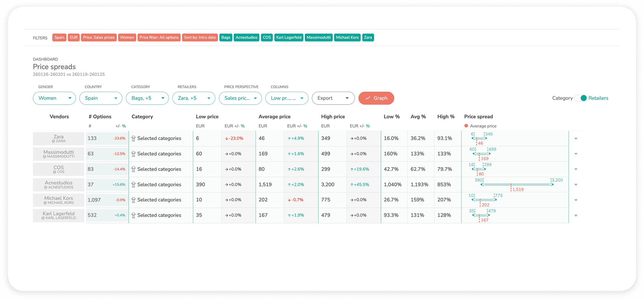The height and width of the screenshot is (300, 644).
Task: Expand the Karl Lagerfeld row arrow
Action: pos(576,215)
